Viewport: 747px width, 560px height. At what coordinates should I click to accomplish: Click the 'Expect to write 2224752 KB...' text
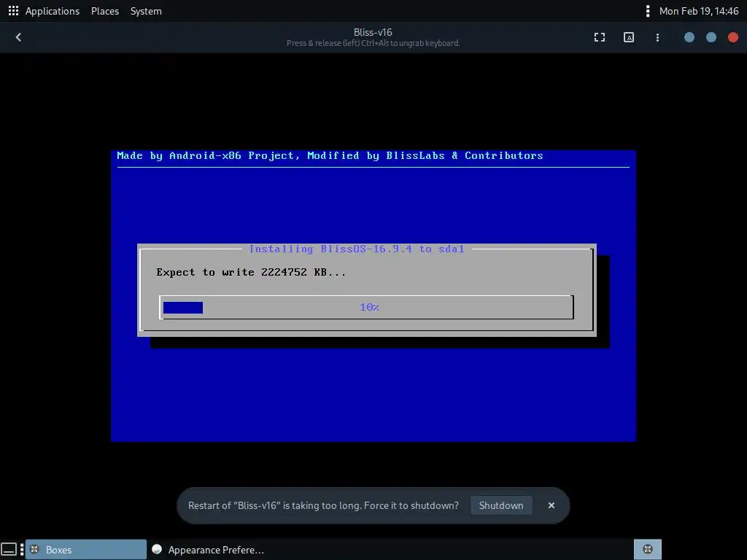tap(251, 273)
